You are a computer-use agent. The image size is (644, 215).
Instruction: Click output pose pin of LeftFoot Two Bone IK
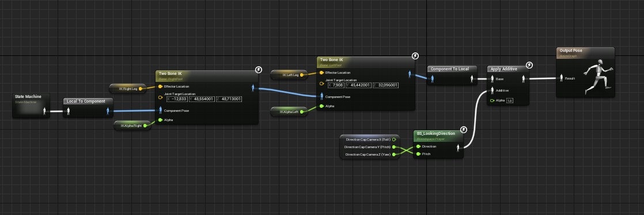[x=410, y=74]
